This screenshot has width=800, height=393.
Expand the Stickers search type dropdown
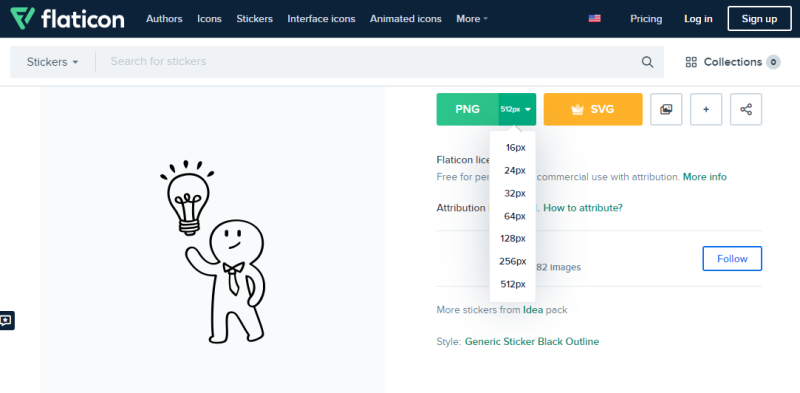(x=53, y=62)
